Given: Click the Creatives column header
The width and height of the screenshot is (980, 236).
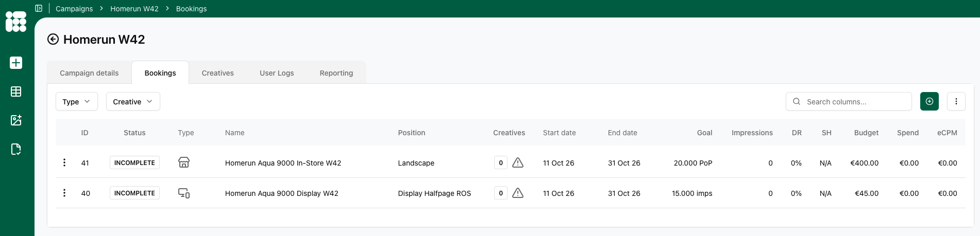Looking at the screenshot, I should (509, 133).
